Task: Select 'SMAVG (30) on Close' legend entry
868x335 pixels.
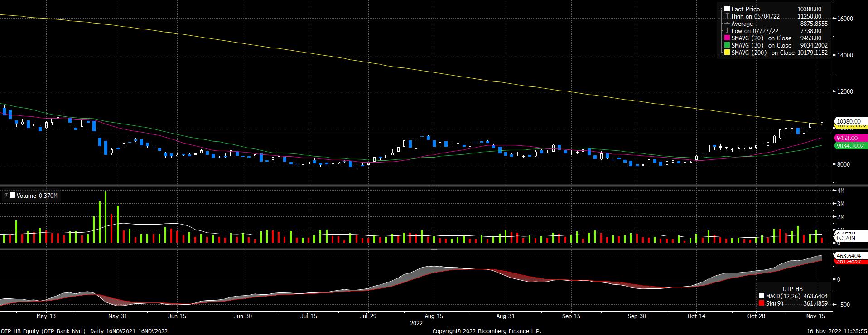Action: [762, 45]
